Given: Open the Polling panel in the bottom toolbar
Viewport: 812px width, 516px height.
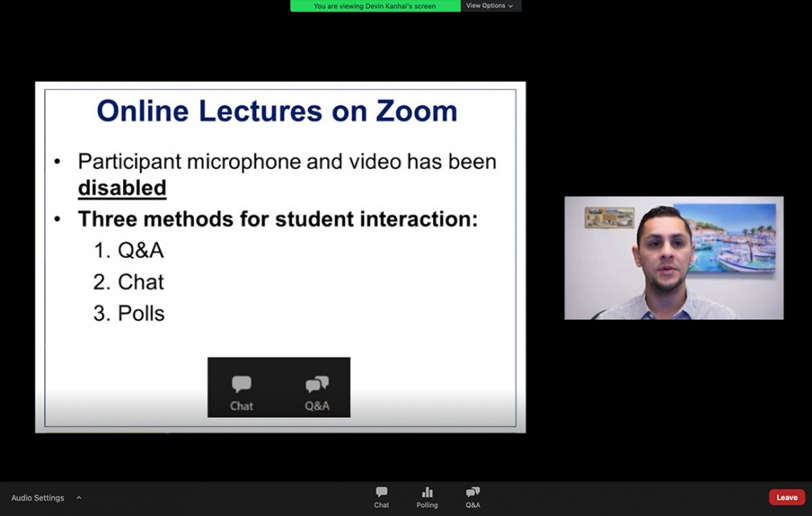Looking at the screenshot, I should pyautogui.click(x=427, y=497).
